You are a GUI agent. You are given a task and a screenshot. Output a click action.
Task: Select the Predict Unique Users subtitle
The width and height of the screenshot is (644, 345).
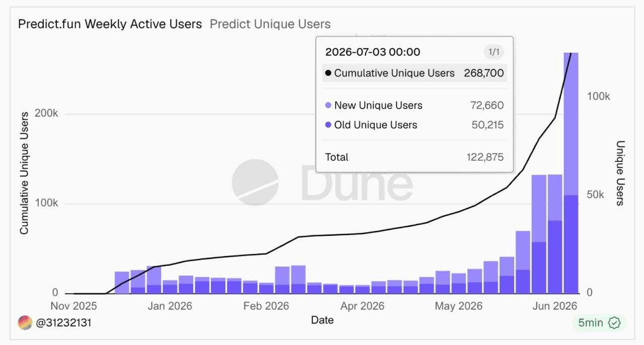[270, 24]
